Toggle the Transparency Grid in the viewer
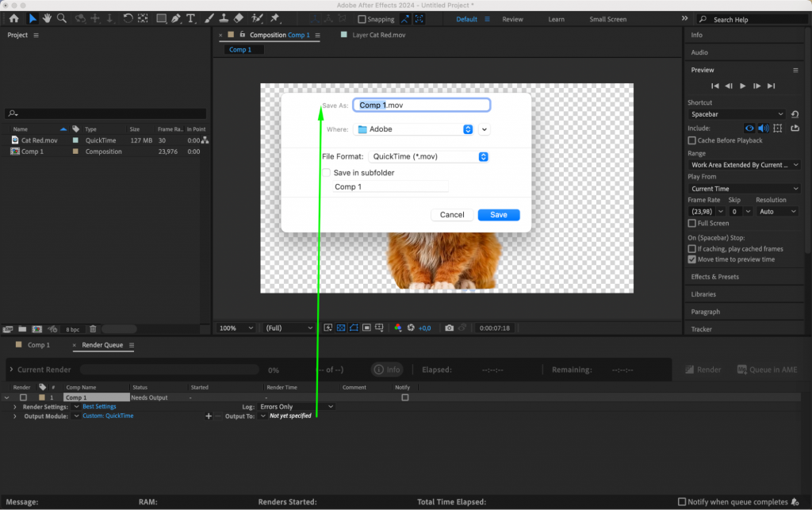Image resolution: width=812 pixels, height=510 pixels. click(x=341, y=327)
